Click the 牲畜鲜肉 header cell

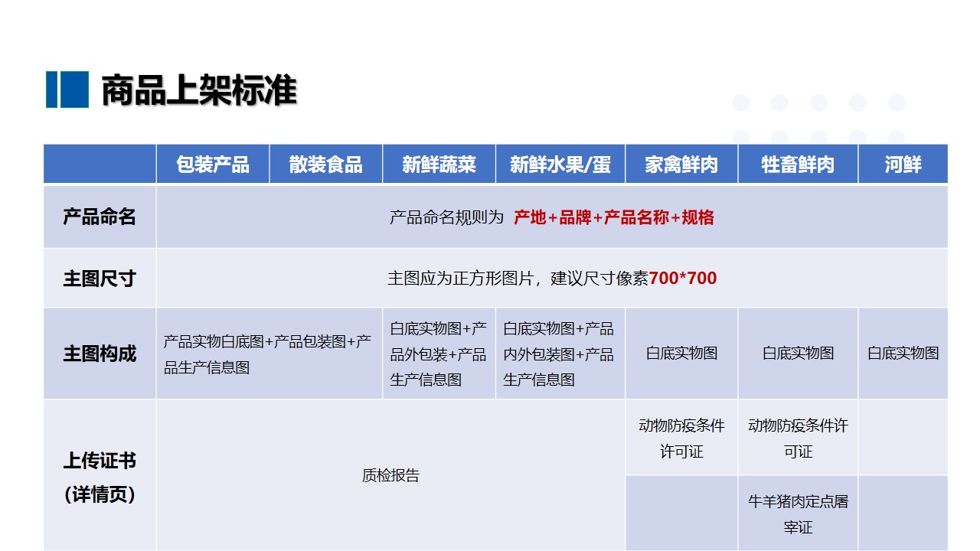click(798, 165)
